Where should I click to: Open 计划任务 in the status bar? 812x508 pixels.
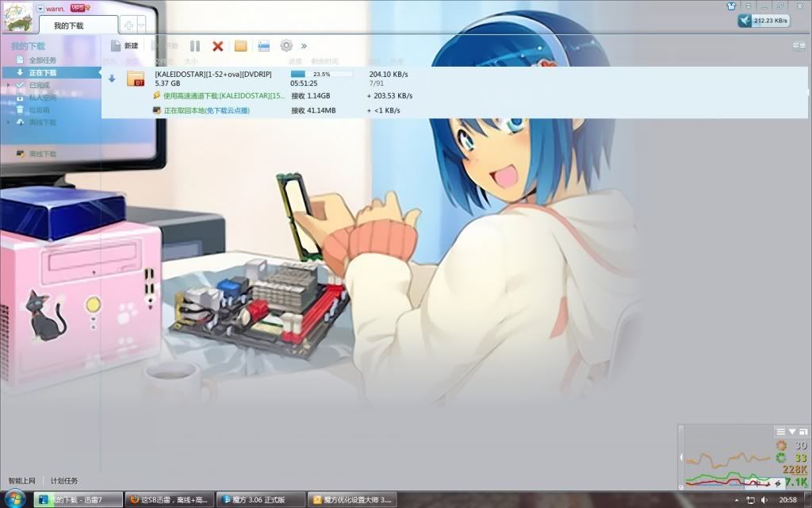64,481
